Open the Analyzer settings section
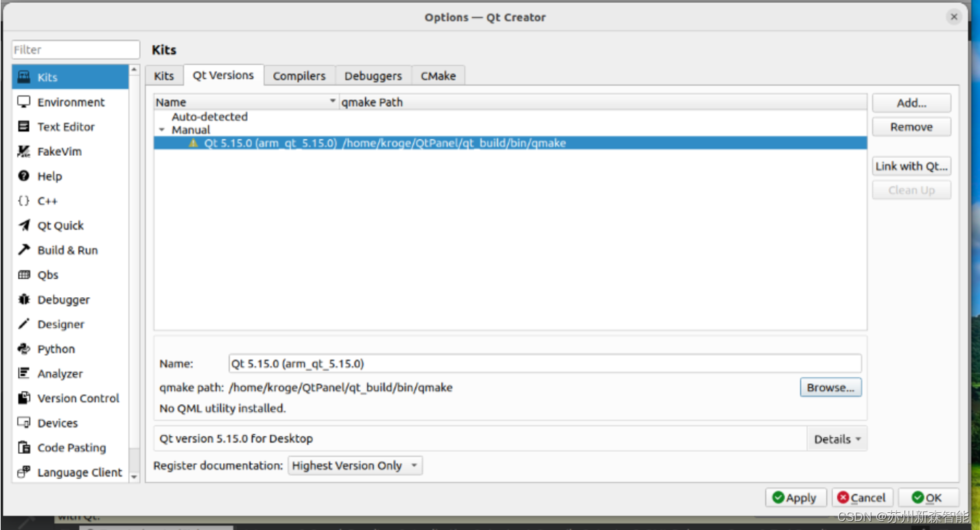 (58, 373)
